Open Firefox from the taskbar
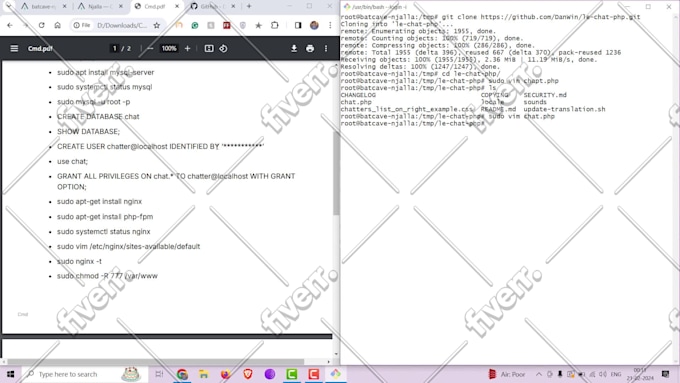The width and height of the screenshot is (680, 383). 226,374
